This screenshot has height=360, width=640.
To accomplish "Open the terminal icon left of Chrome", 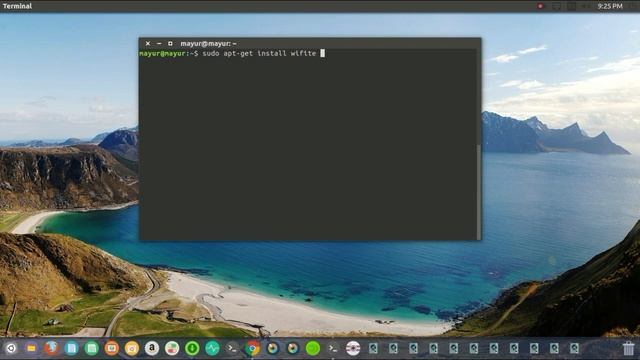I will coord(232,348).
